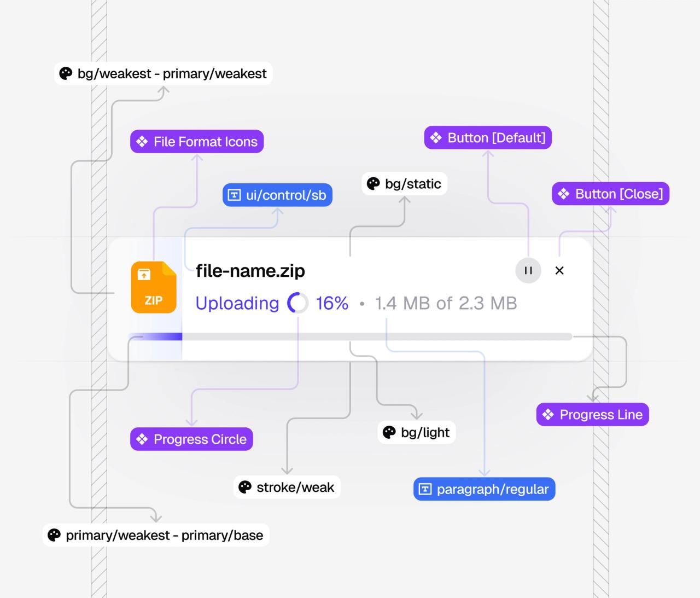
Task: Click the bg/static color token label
Action: tap(405, 184)
